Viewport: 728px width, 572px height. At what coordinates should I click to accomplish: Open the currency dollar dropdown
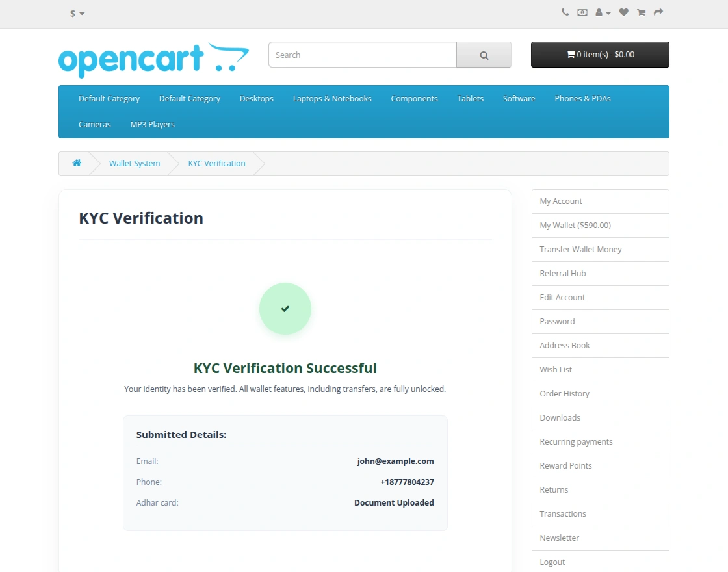point(77,14)
